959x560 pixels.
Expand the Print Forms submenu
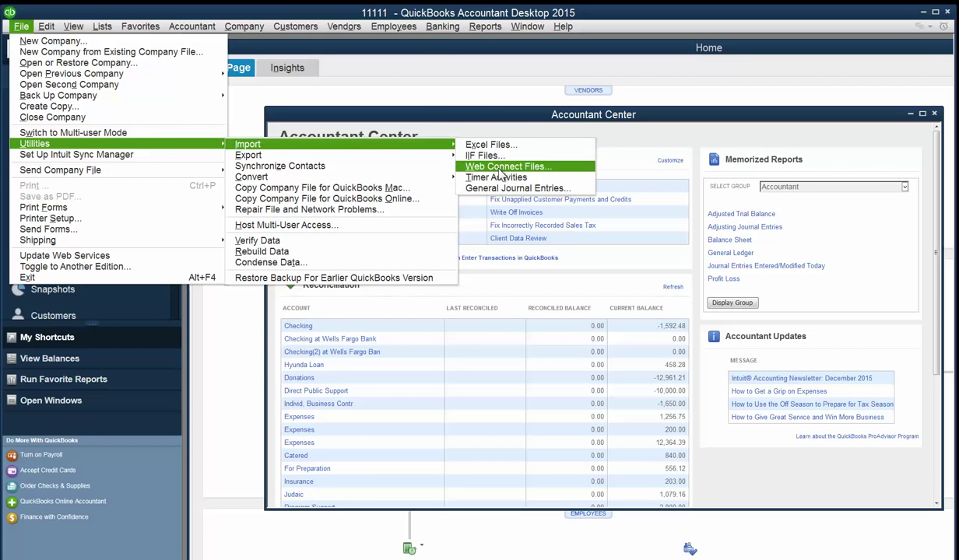223,208
